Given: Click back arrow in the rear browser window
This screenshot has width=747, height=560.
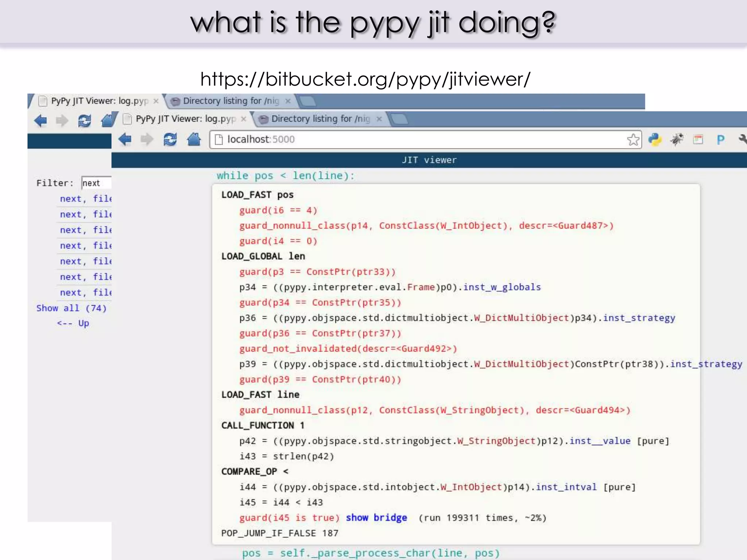Looking at the screenshot, I should coord(40,121).
